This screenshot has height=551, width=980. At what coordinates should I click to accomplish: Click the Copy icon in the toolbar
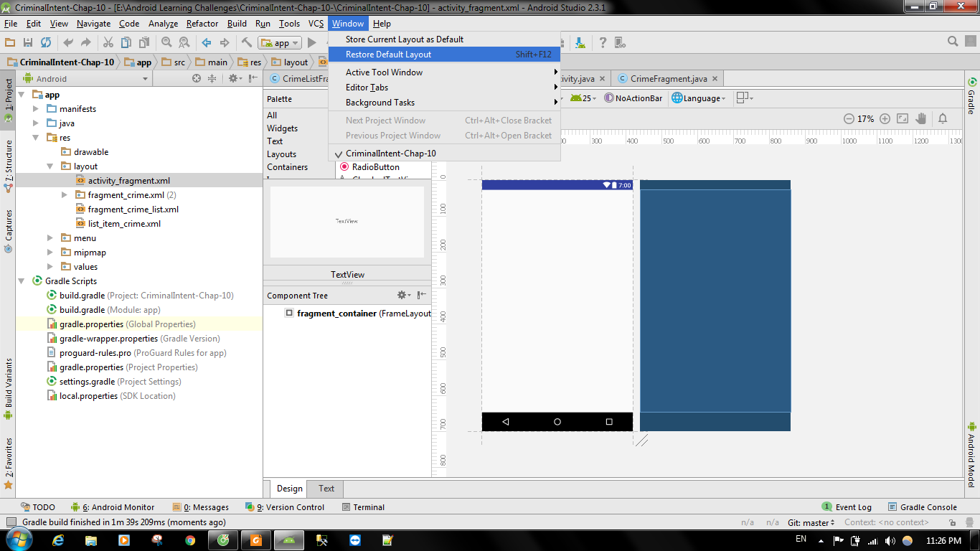[126, 43]
